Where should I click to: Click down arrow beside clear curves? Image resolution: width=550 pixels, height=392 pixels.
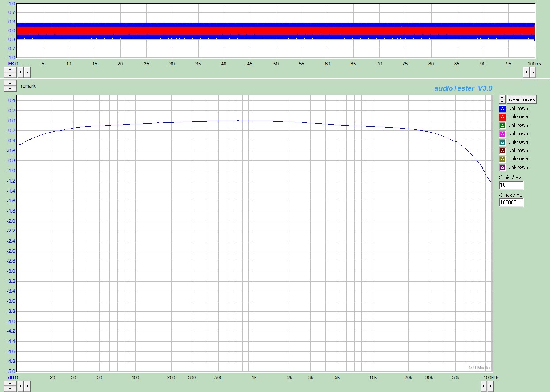click(502, 102)
